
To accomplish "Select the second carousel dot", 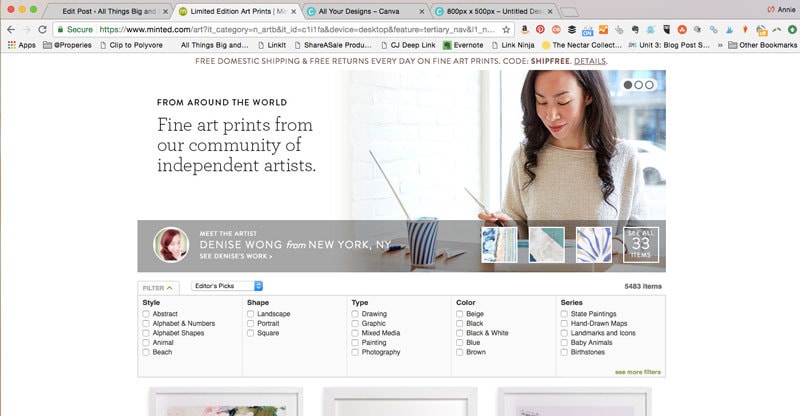I will point(638,85).
